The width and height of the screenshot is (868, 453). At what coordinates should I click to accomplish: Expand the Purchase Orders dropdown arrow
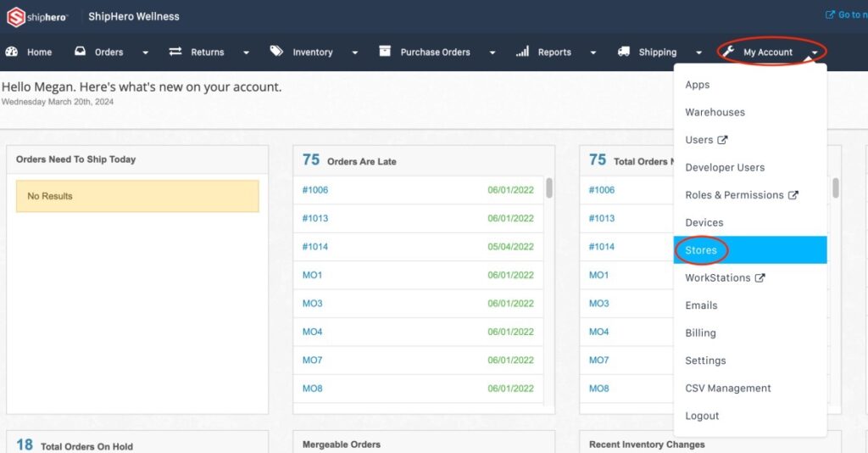[492, 53]
